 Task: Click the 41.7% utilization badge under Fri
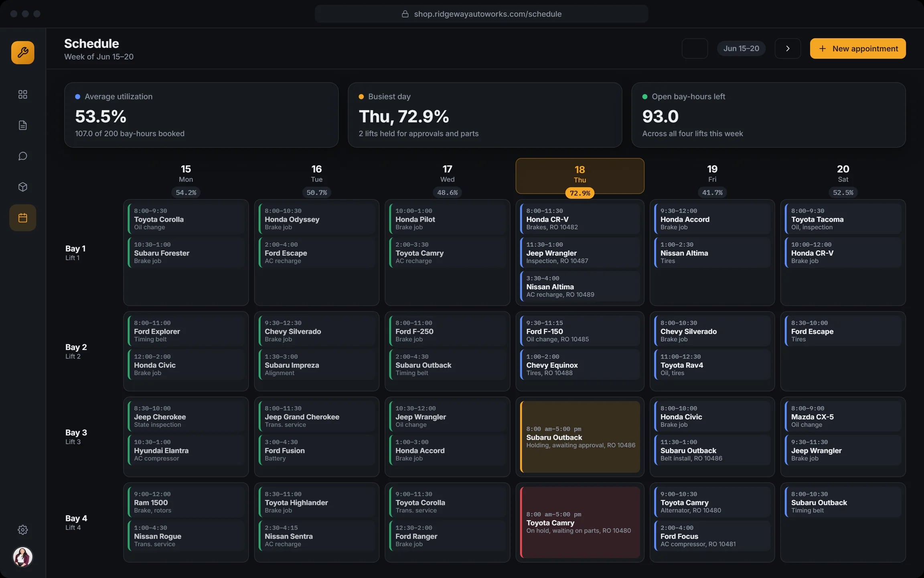[712, 193]
